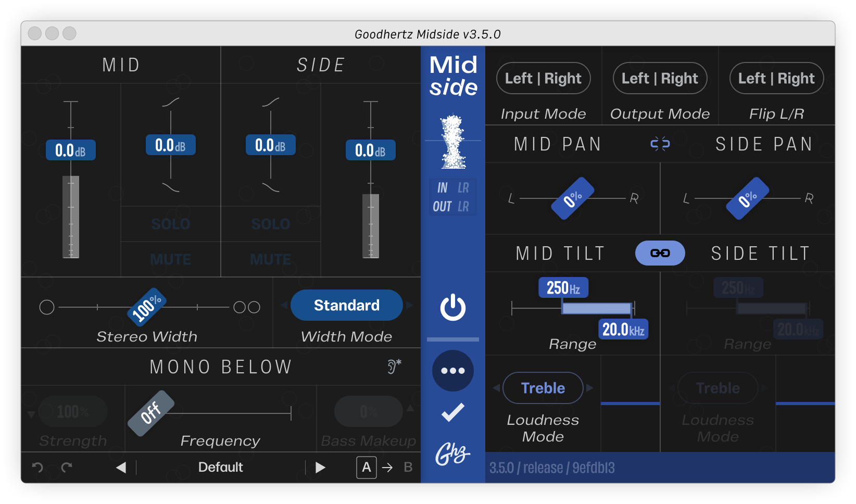
Task: Open the Standard Width Mode selector
Action: pos(347,305)
